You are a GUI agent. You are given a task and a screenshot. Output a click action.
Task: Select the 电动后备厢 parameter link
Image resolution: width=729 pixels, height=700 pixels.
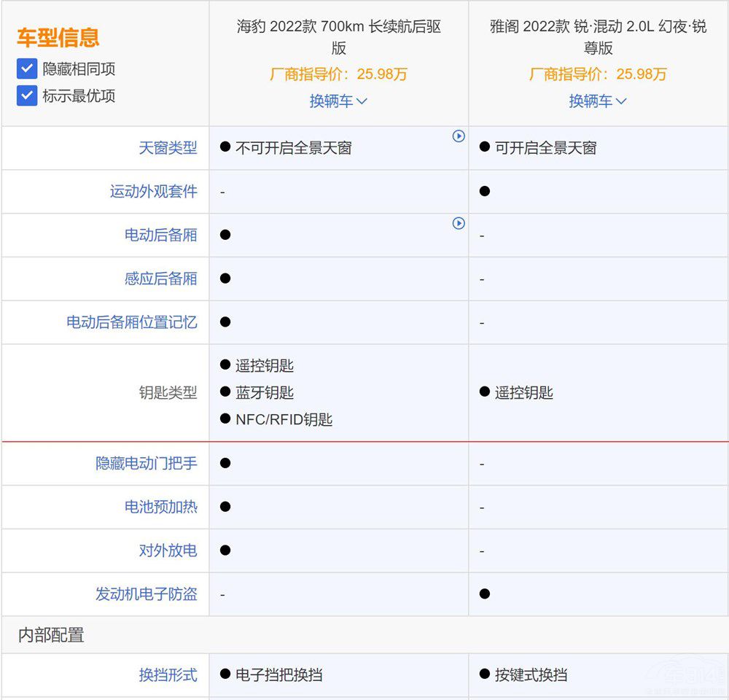(x=162, y=235)
